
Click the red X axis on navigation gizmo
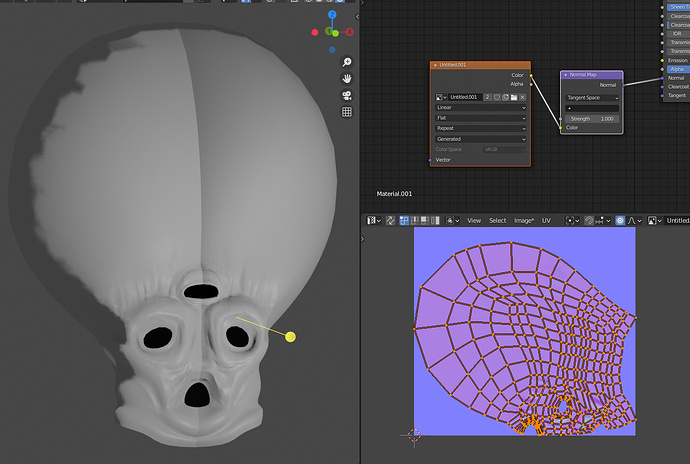click(x=349, y=32)
